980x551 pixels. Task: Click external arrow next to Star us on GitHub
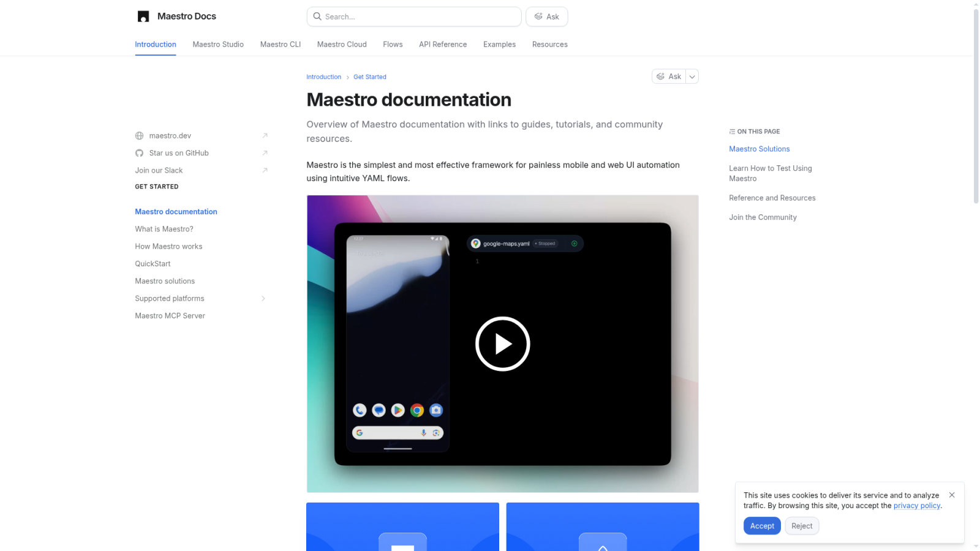[x=265, y=153]
